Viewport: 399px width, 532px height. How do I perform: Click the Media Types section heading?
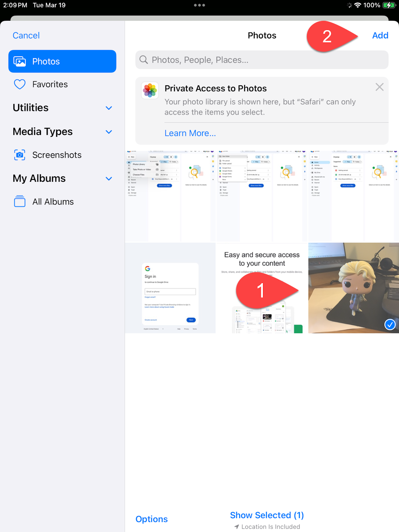42,132
